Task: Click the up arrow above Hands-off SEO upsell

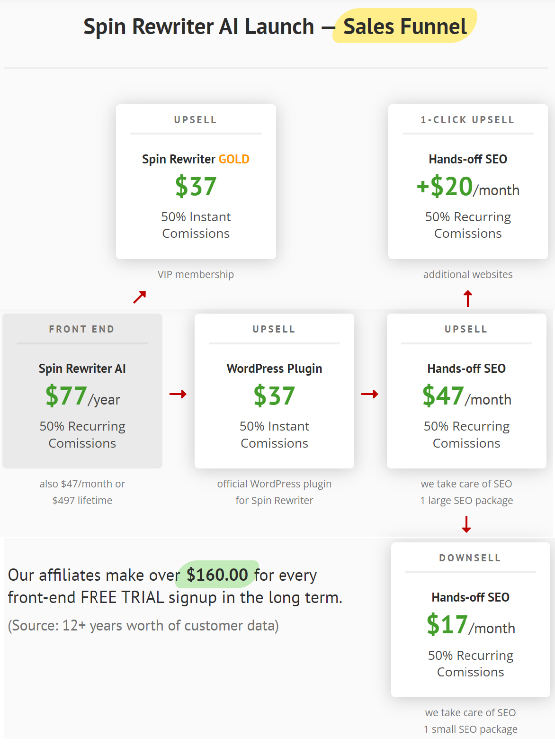Action: pos(468,298)
